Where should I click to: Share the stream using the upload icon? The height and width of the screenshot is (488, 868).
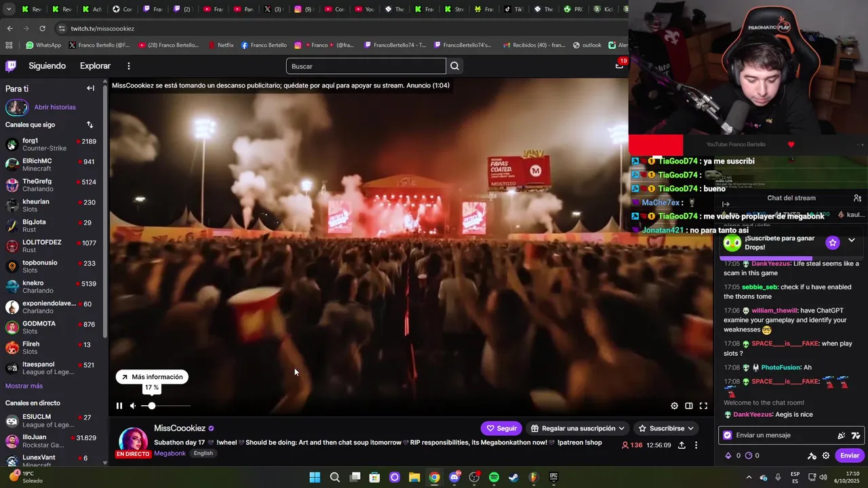pos(682,445)
